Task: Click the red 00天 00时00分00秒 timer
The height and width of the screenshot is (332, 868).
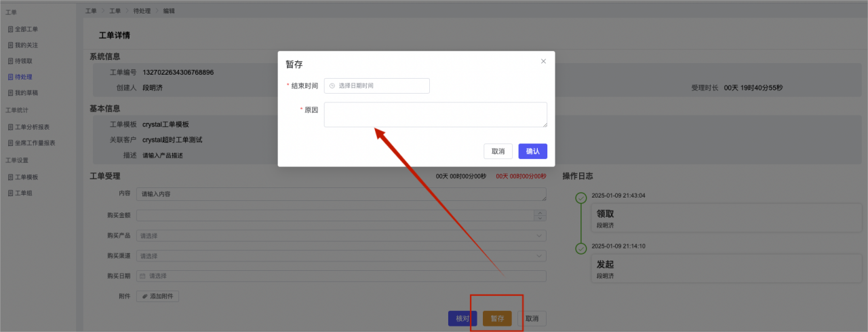Action: tap(521, 176)
